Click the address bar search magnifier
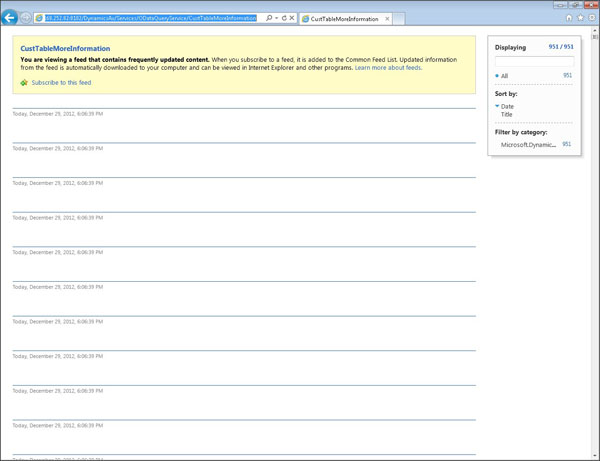The image size is (600, 461). pos(269,18)
